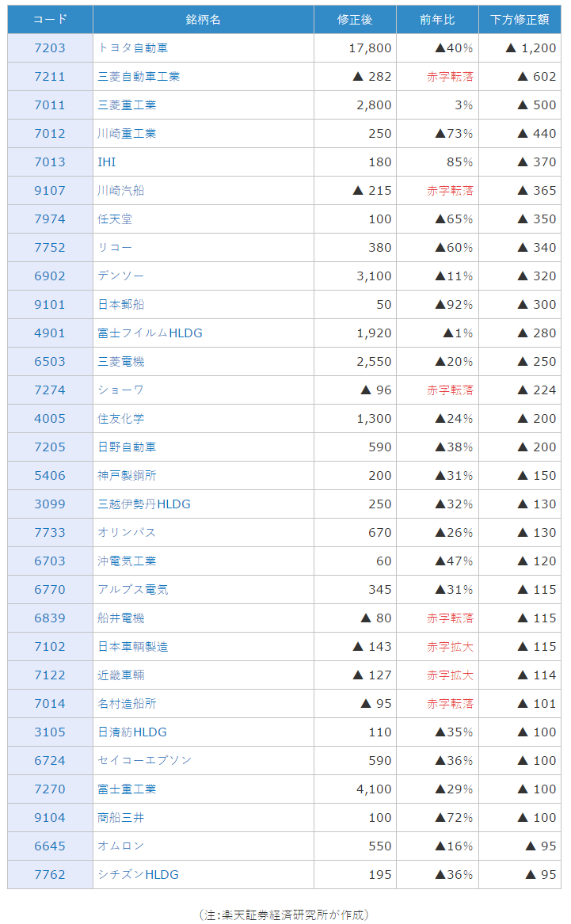Select the 任天堂 link
The height and width of the screenshot is (924, 571).
pyautogui.click(x=115, y=219)
